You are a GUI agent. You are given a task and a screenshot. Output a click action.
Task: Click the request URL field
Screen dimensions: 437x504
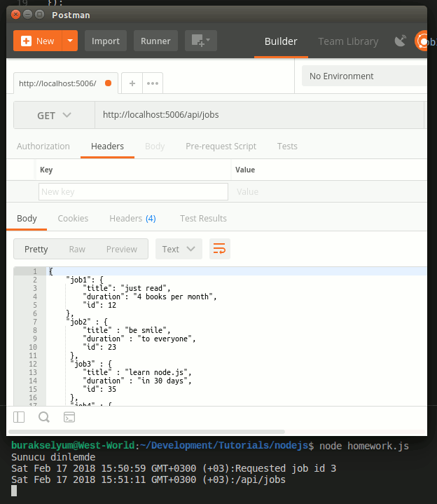tap(259, 115)
